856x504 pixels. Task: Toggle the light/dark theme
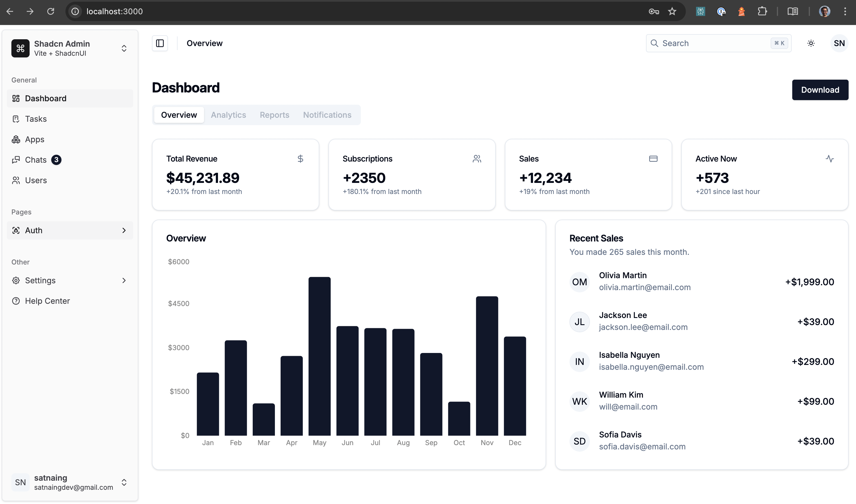[811, 43]
